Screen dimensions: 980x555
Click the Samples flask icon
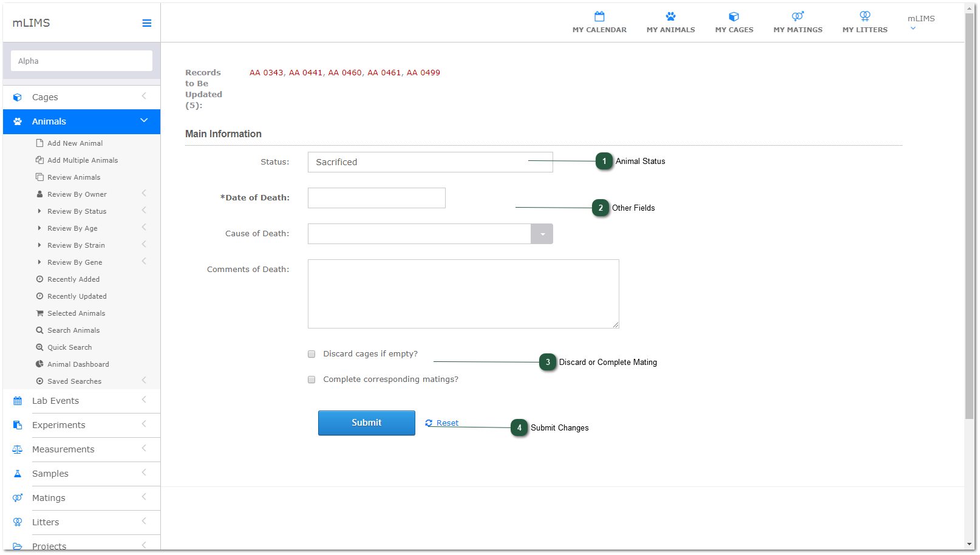tap(18, 474)
